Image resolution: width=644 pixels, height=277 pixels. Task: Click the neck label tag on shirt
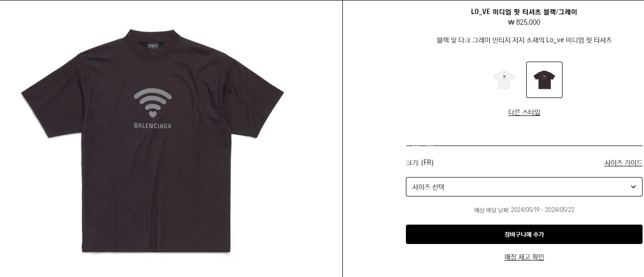click(x=153, y=46)
